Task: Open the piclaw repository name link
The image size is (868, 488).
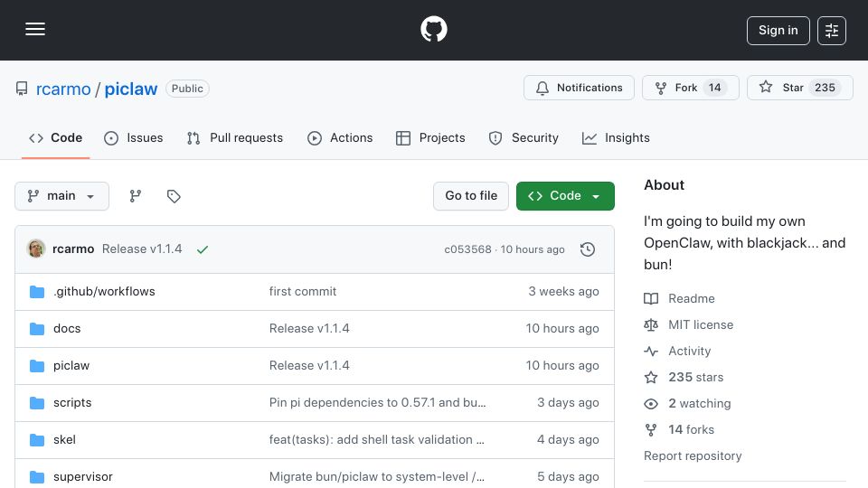Action: tap(130, 89)
